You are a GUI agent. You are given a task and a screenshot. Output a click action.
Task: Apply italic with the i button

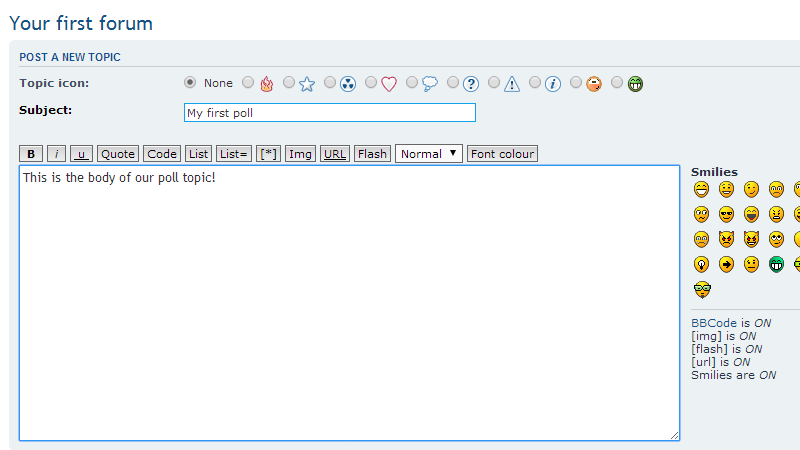click(x=57, y=154)
